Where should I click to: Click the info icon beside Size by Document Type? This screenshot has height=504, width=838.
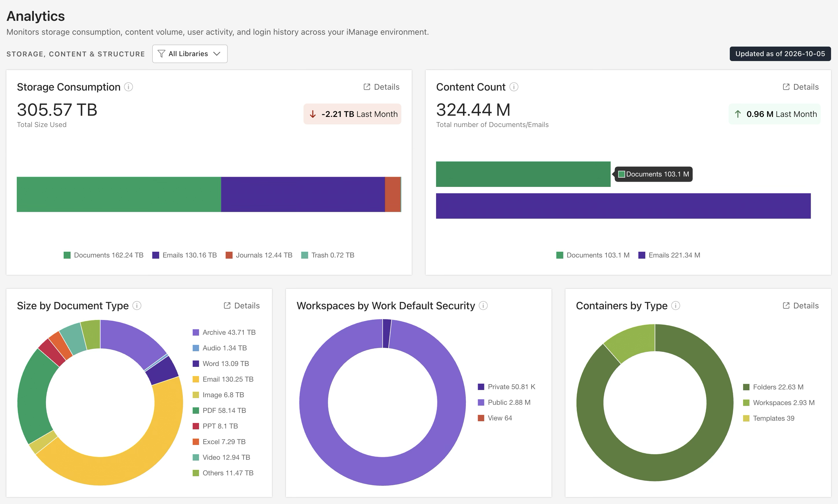point(137,306)
